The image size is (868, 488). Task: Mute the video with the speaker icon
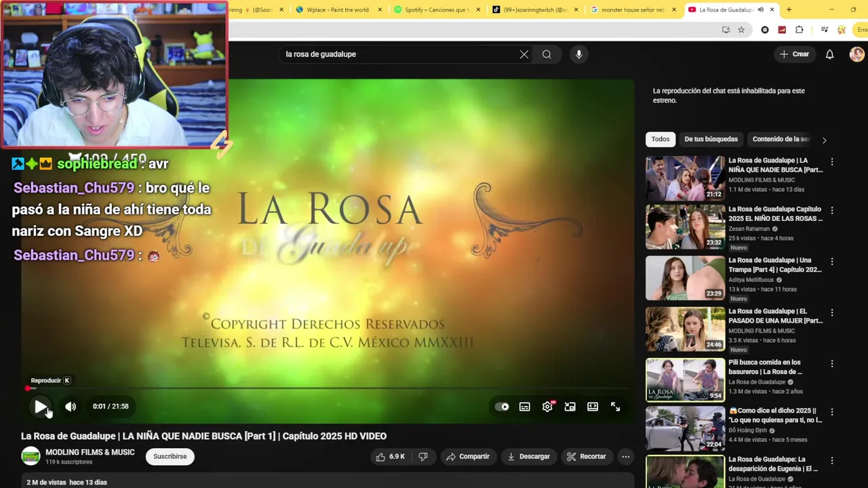(71, 407)
